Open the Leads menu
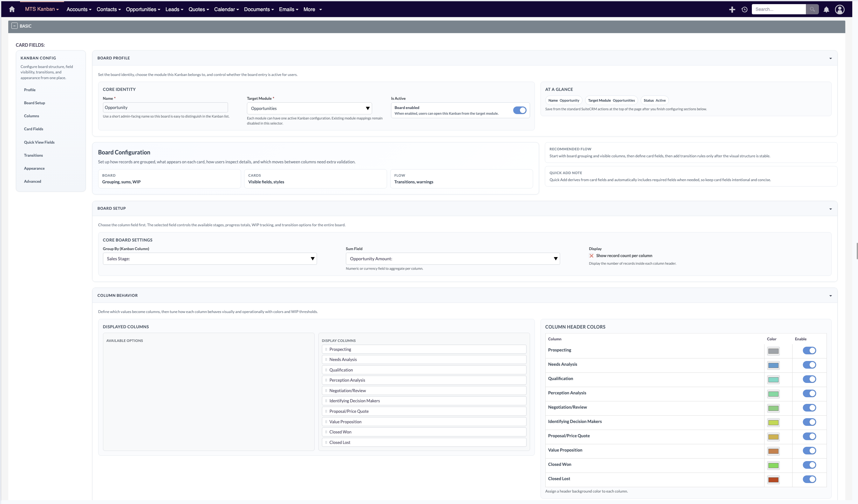The image size is (858, 504). coord(174,10)
